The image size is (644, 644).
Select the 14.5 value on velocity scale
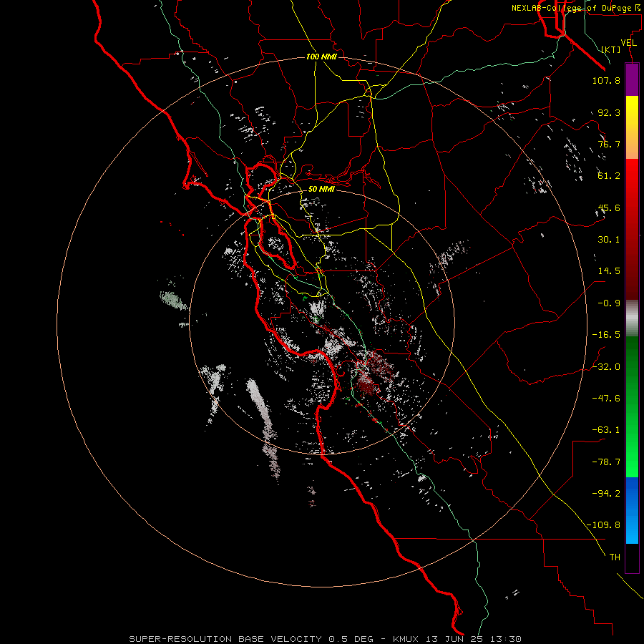[x=609, y=271]
